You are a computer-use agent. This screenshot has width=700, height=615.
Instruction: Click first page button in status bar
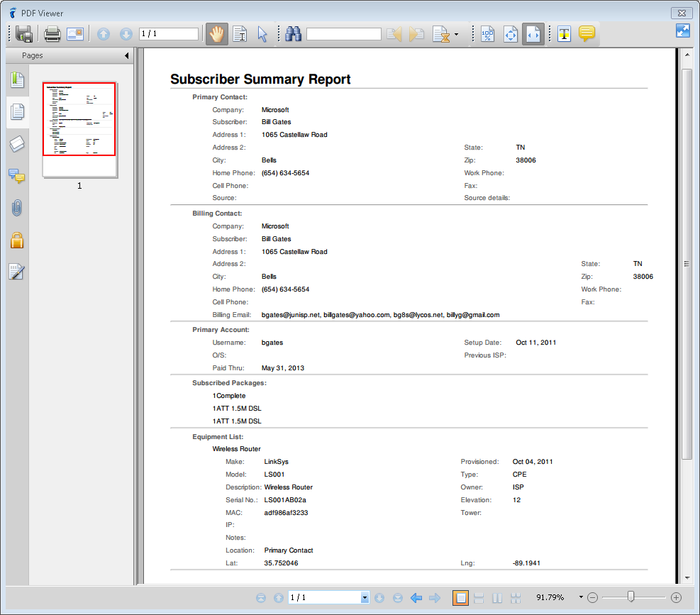(x=261, y=597)
